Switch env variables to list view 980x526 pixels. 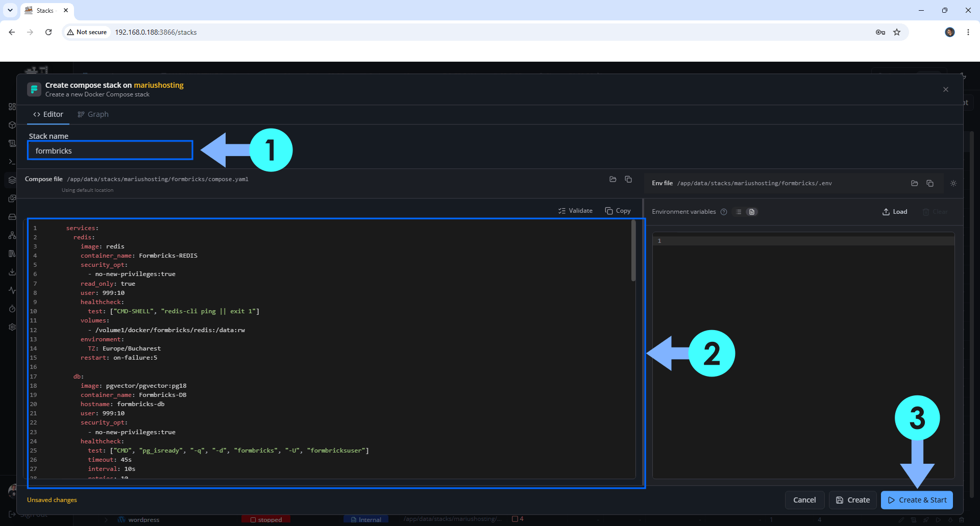tap(739, 212)
